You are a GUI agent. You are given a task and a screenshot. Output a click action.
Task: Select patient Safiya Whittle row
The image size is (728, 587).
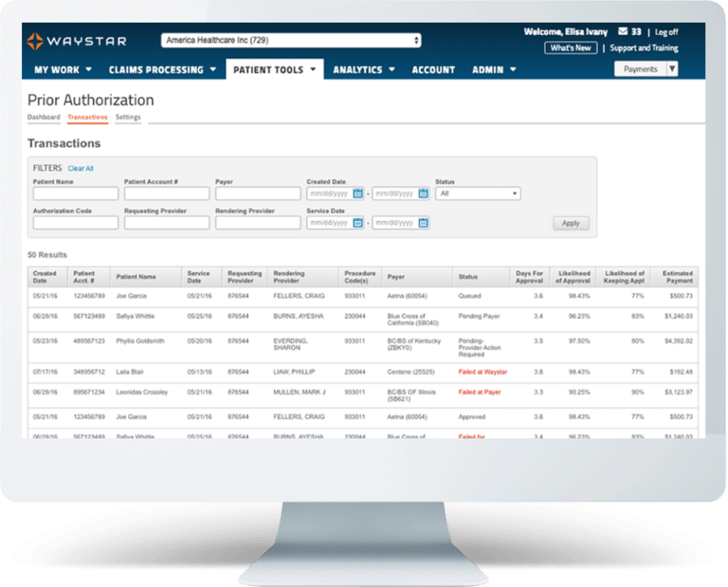pos(363,319)
